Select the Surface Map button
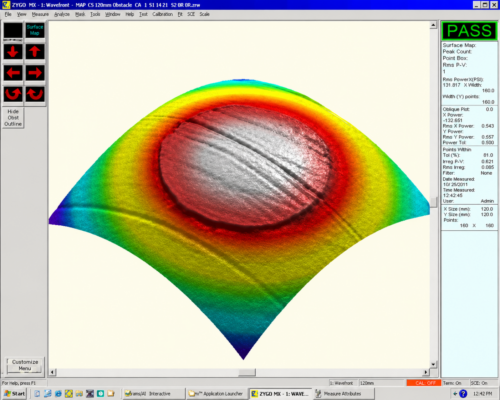The height and width of the screenshot is (400, 500). click(x=35, y=30)
